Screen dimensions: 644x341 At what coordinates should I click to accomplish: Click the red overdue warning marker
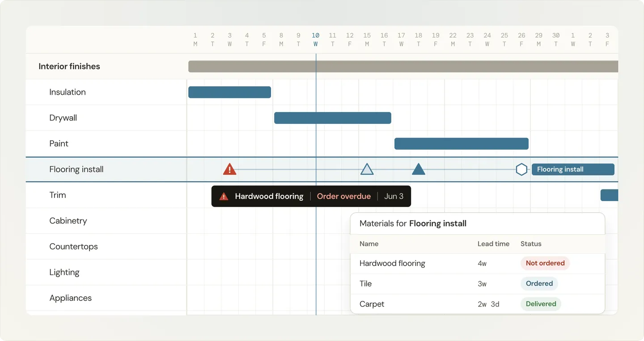coord(229,169)
